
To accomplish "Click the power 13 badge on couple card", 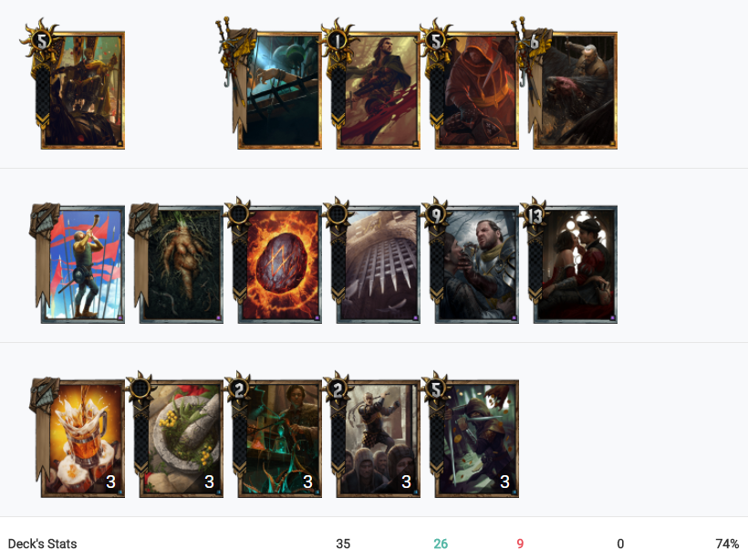I will [x=535, y=216].
